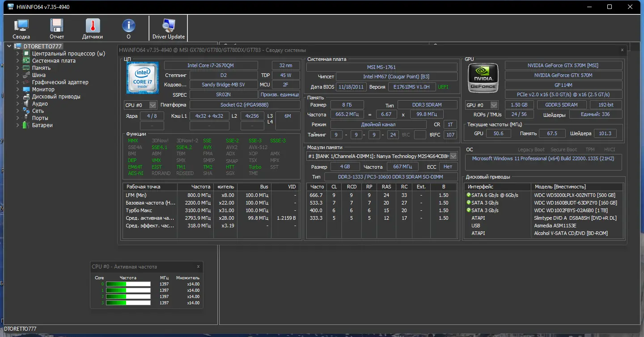Select the DTORETTO777 computer root node
The height and width of the screenshot is (337, 644).
(42, 46)
